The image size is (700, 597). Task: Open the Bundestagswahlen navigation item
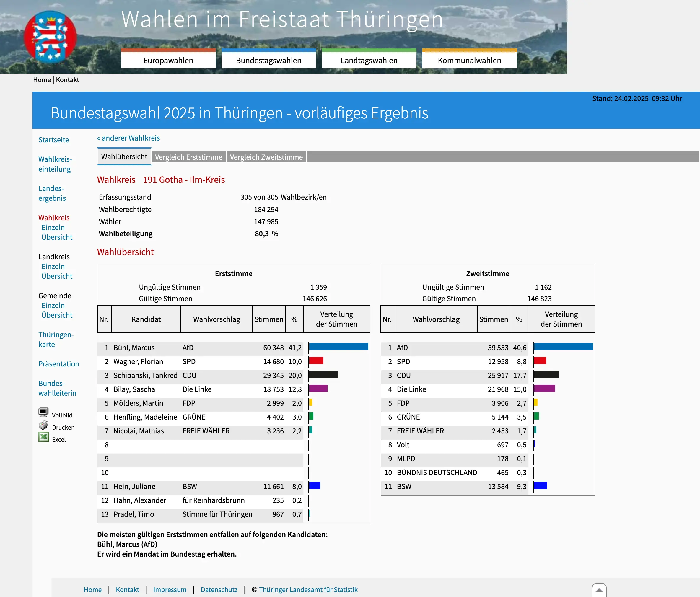click(268, 60)
